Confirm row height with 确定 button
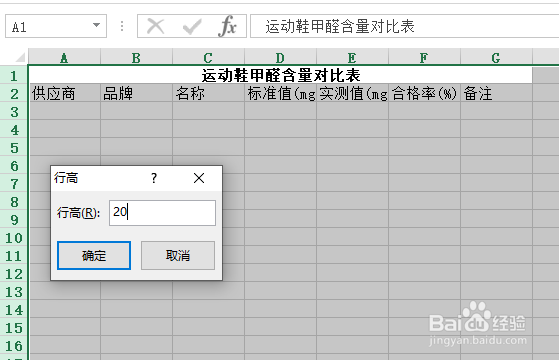This screenshot has width=559, height=360. pyautogui.click(x=94, y=255)
